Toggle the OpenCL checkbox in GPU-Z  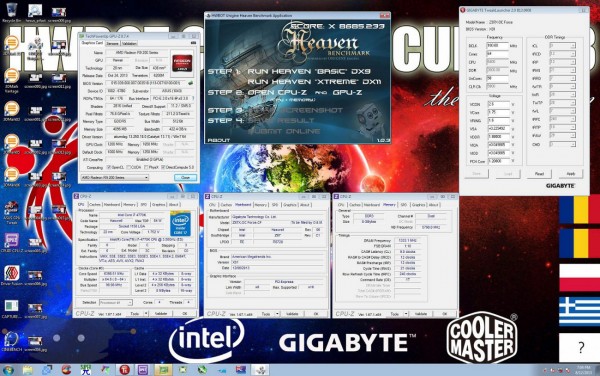click(x=109, y=168)
